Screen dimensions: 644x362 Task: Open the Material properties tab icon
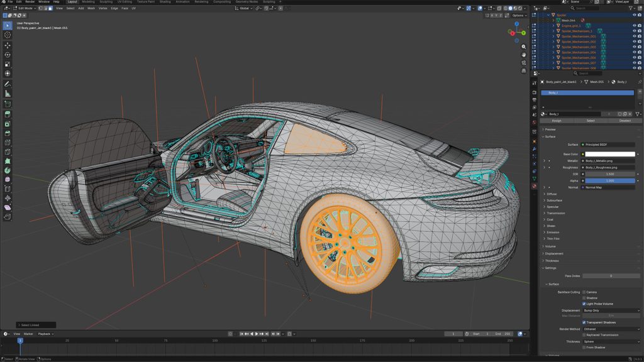coord(535,186)
